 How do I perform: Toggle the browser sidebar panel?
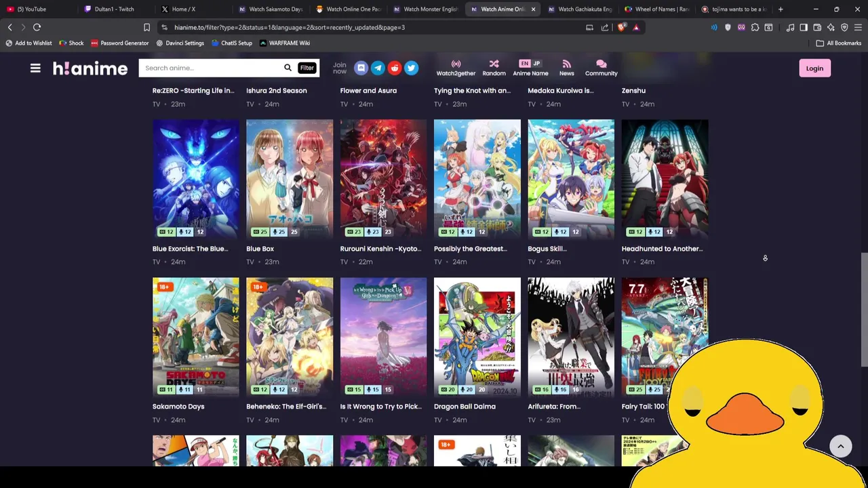point(804,27)
